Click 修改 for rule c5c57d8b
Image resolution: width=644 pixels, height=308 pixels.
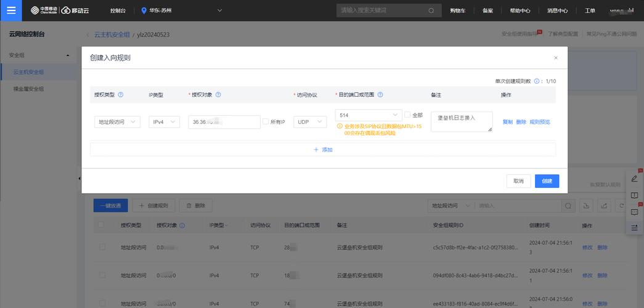pos(587,248)
